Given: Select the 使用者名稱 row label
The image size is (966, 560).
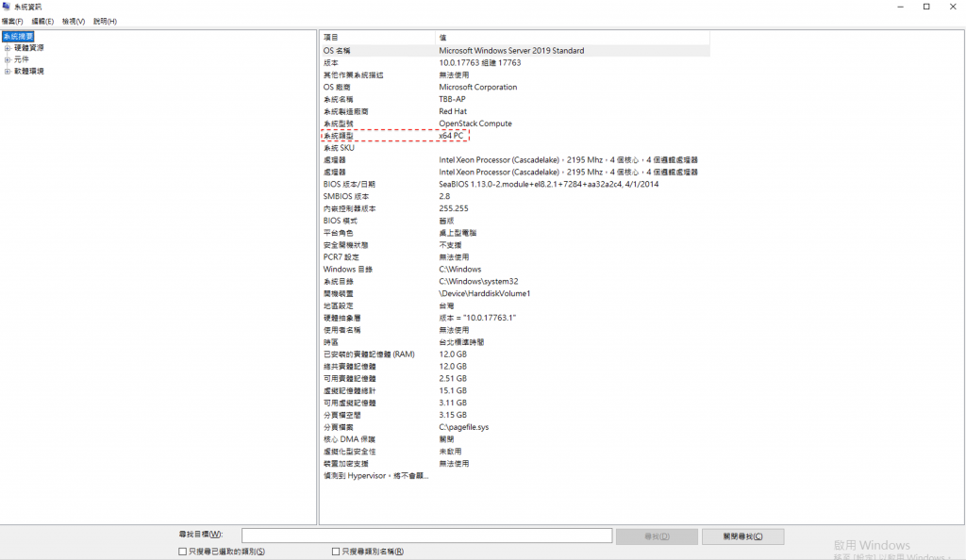Looking at the screenshot, I should point(341,331).
